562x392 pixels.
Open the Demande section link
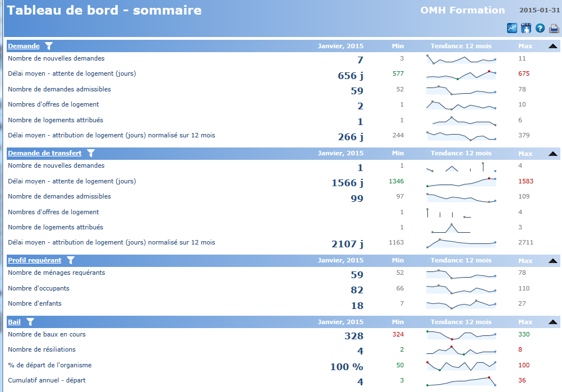tap(24, 46)
